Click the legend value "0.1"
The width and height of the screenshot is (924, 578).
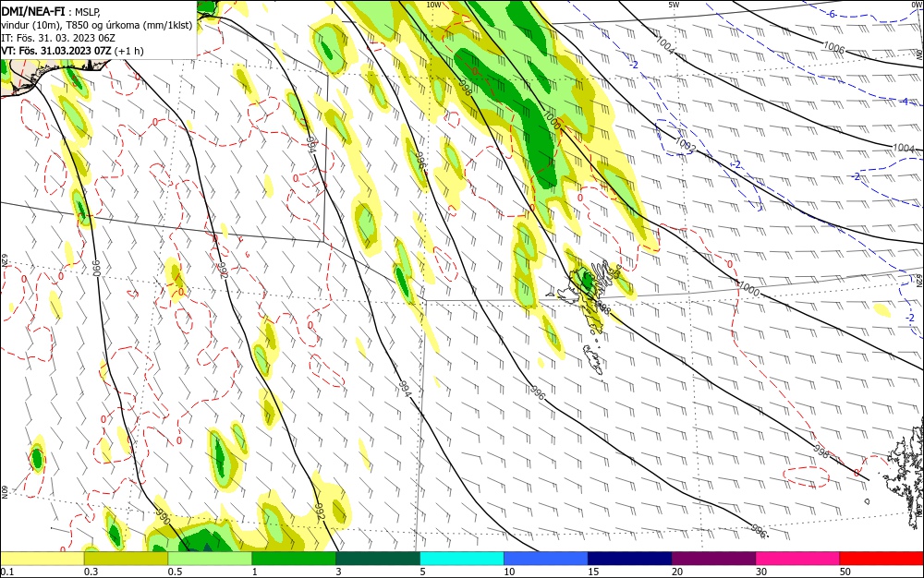pyautogui.click(x=7, y=572)
